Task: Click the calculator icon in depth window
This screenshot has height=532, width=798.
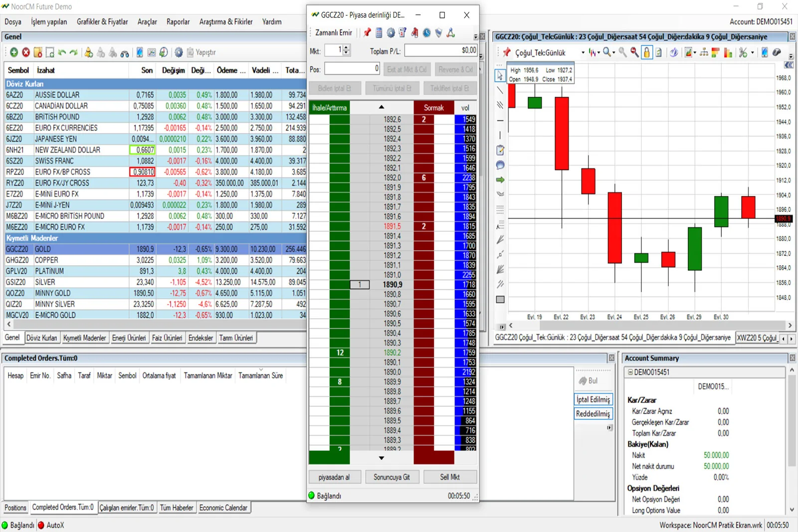Action: pyautogui.click(x=379, y=33)
